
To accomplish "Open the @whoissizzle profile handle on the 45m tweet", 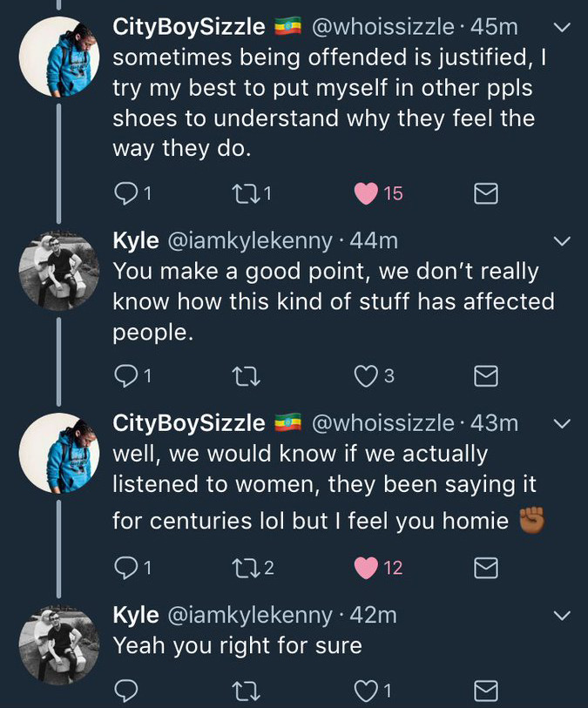I will [383, 27].
